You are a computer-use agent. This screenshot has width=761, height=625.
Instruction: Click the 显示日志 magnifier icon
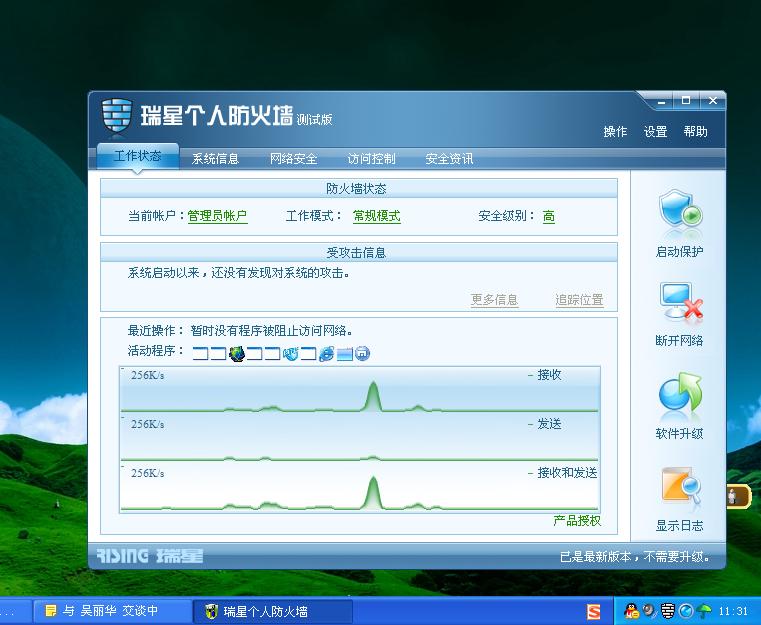coord(681,485)
